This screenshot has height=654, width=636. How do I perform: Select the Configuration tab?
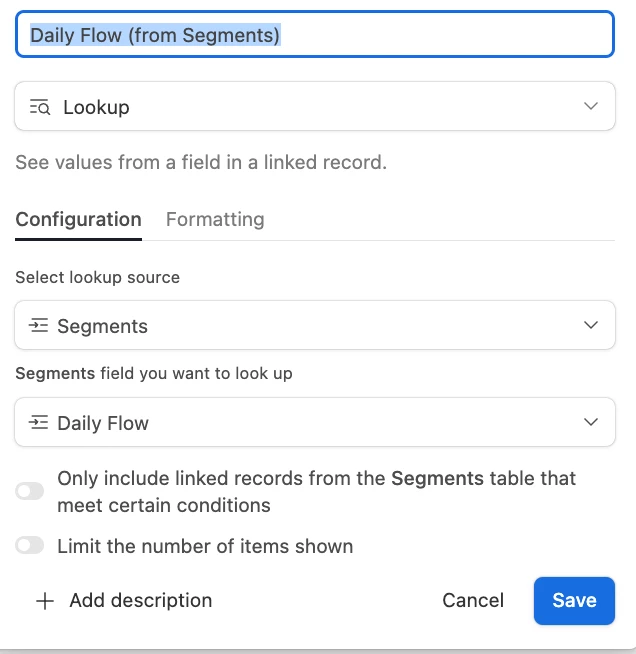(x=78, y=219)
